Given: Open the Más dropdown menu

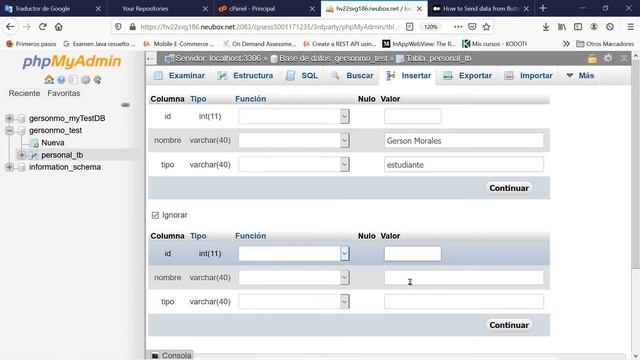Looking at the screenshot, I should click(580, 76).
